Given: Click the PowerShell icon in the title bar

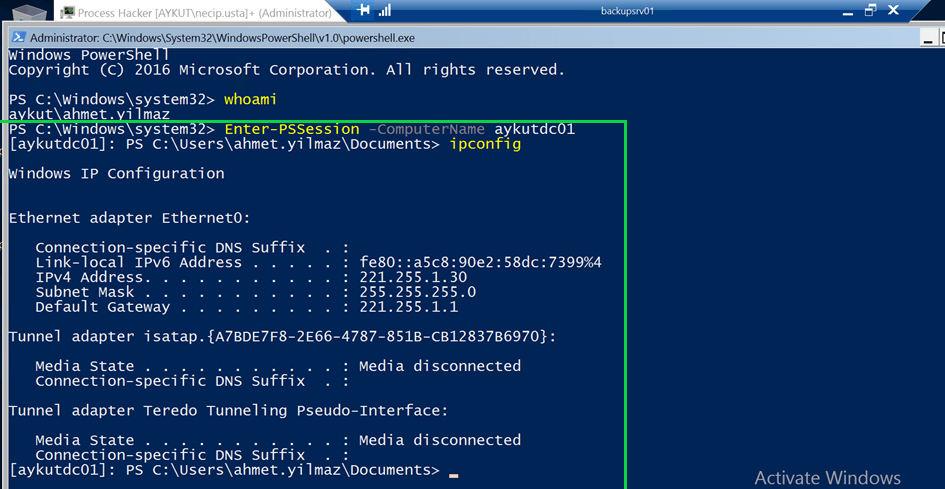Looking at the screenshot, I should (x=18, y=37).
